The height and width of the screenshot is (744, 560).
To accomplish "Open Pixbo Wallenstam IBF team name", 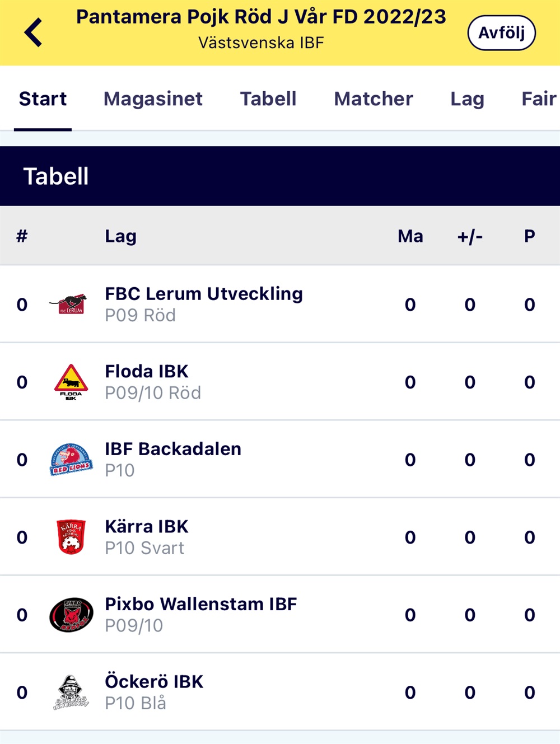I will point(201,604).
